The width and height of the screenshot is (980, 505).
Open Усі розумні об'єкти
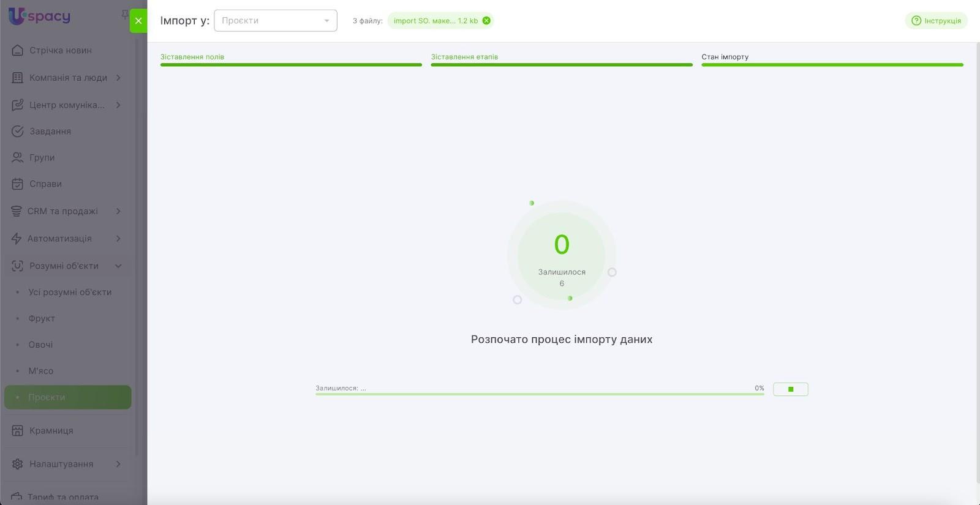(70, 292)
